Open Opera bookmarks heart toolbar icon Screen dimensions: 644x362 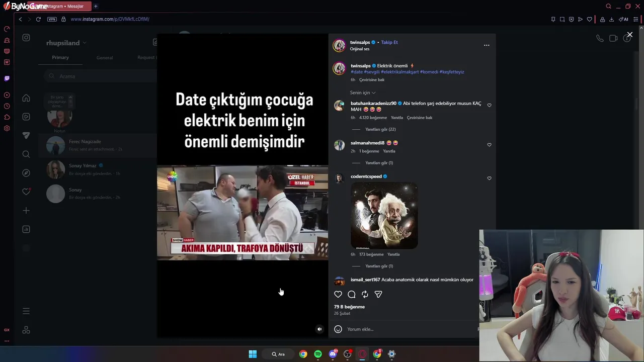click(x=589, y=19)
